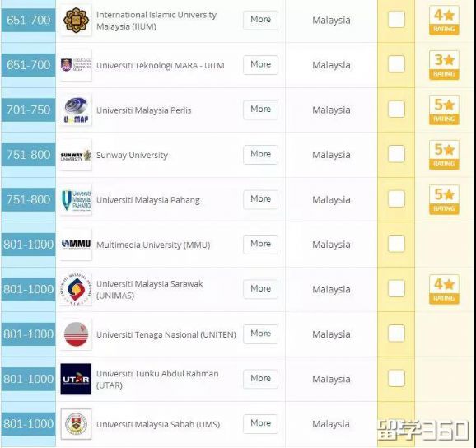Open Universiti Malaysia Pahang 5-star rating badge

click(444, 200)
